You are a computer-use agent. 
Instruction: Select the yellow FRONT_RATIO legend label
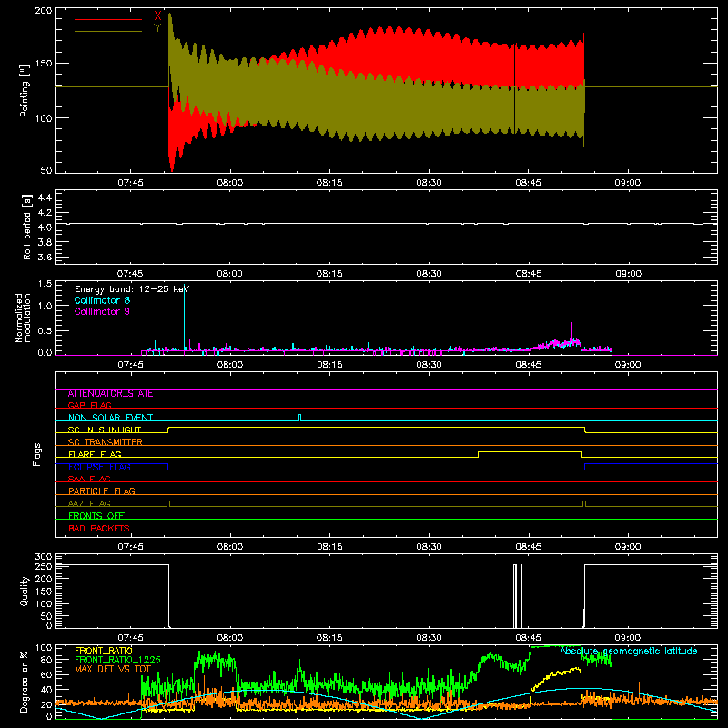[x=104, y=651]
